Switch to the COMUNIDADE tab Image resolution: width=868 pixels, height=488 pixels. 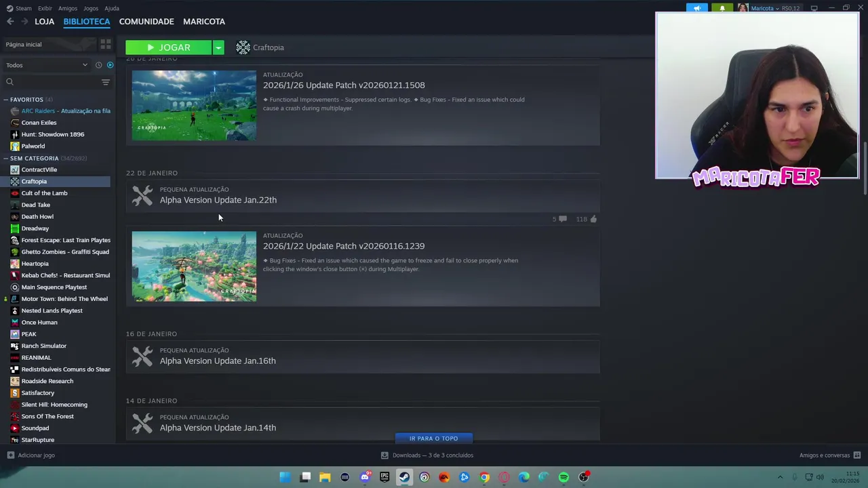[146, 22]
